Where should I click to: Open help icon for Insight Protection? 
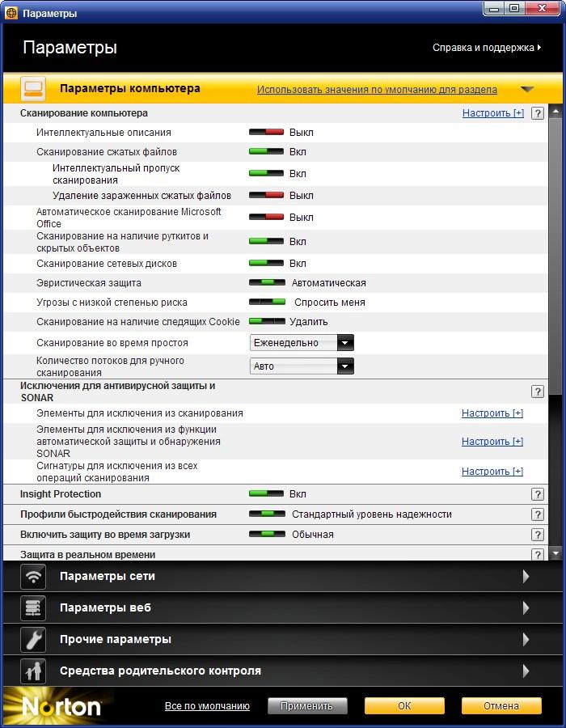(537, 494)
